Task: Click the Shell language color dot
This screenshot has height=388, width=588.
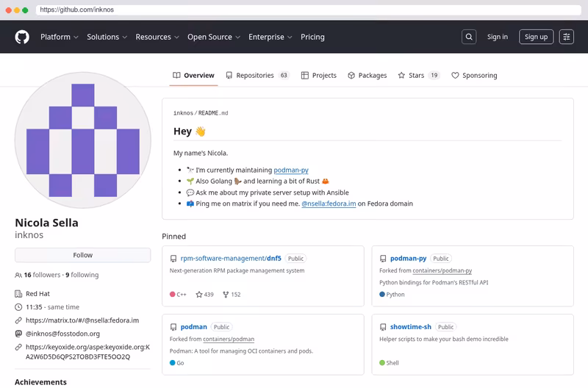Action: [x=382, y=363]
